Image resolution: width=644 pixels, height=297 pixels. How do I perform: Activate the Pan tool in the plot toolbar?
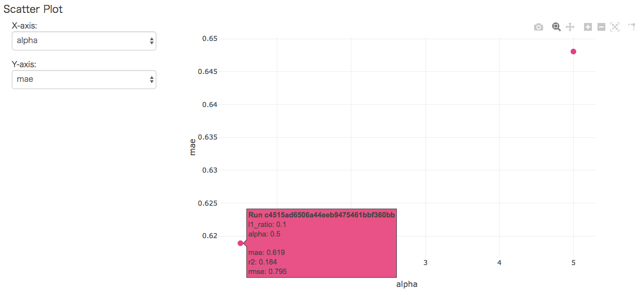click(570, 27)
